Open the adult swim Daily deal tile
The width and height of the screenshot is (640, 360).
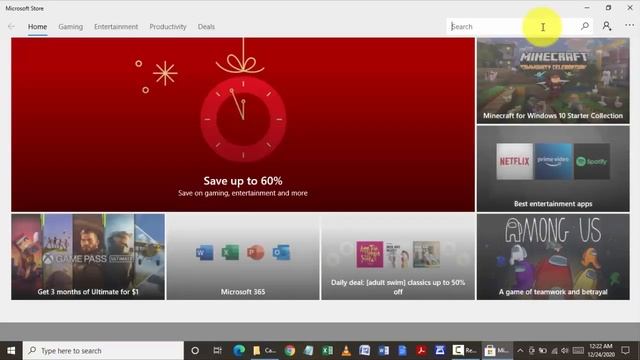pos(398,257)
